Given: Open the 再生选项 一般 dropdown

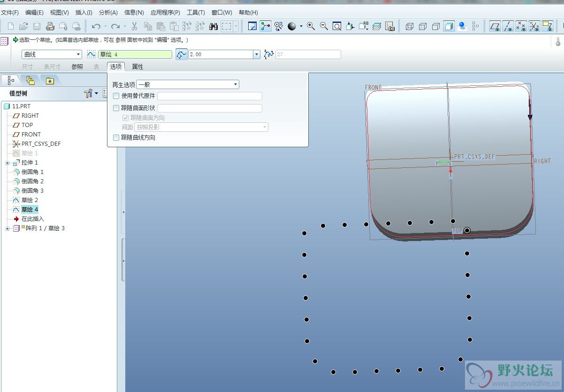Looking at the screenshot, I should click(x=188, y=85).
